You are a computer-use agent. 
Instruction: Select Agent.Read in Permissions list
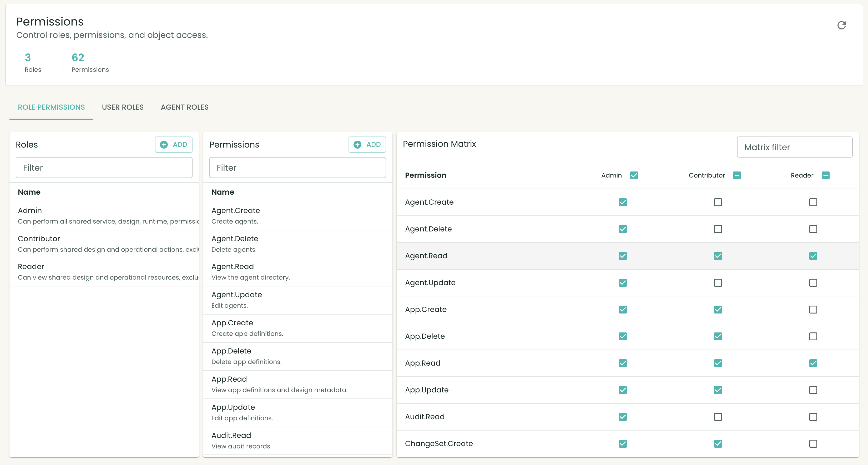(297, 272)
